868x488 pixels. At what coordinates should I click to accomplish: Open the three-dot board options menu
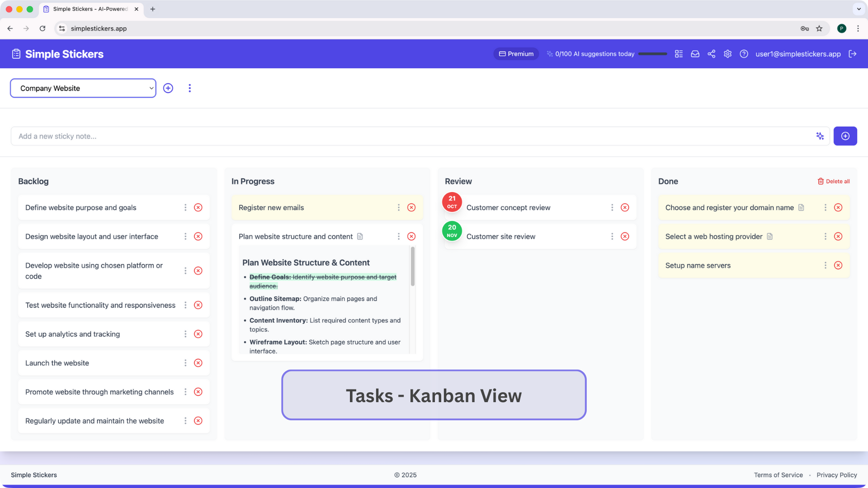pyautogui.click(x=189, y=88)
